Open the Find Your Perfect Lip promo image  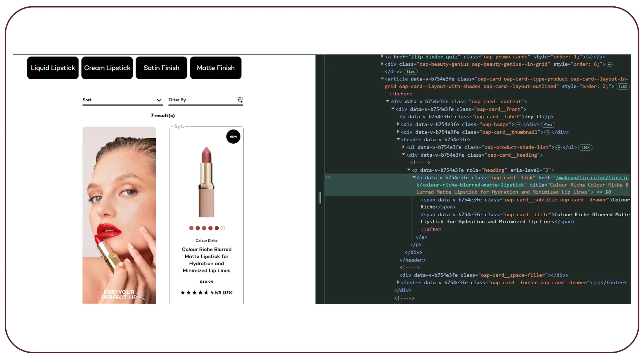119,215
